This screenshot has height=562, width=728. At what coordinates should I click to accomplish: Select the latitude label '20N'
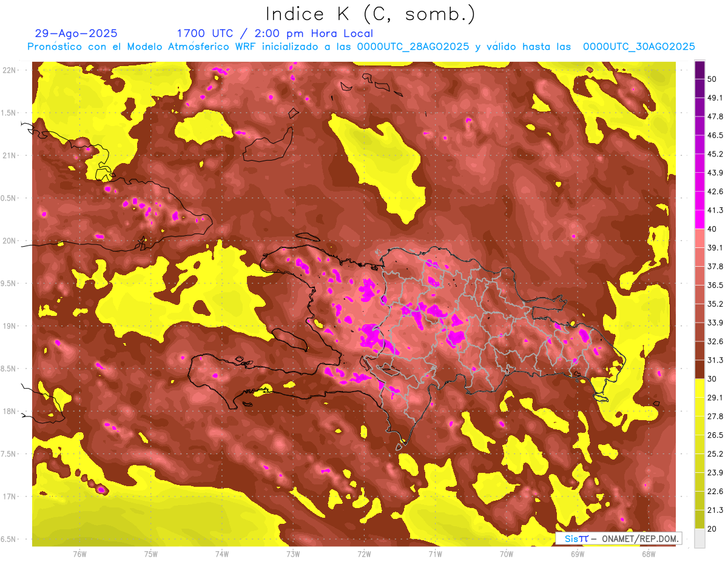click(x=9, y=241)
